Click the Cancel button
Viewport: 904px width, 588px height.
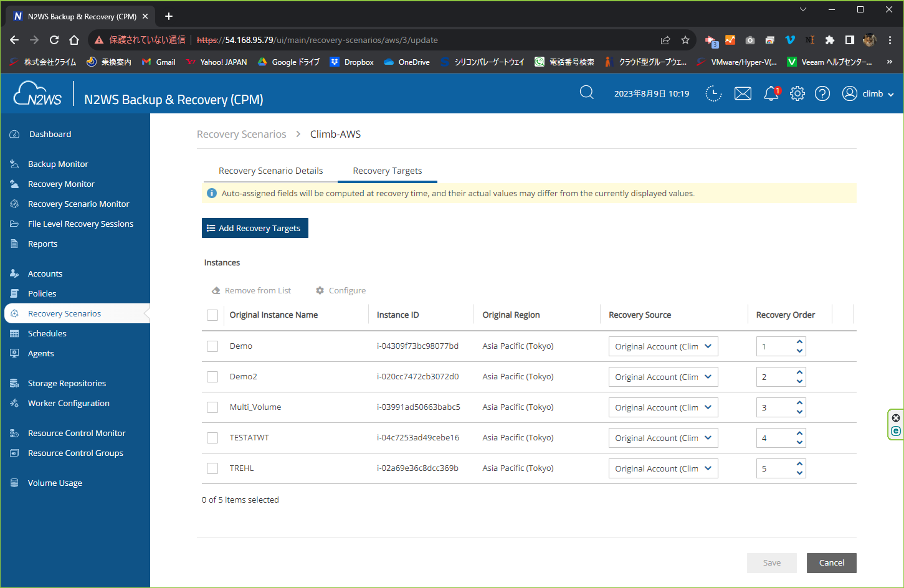[x=831, y=563]
